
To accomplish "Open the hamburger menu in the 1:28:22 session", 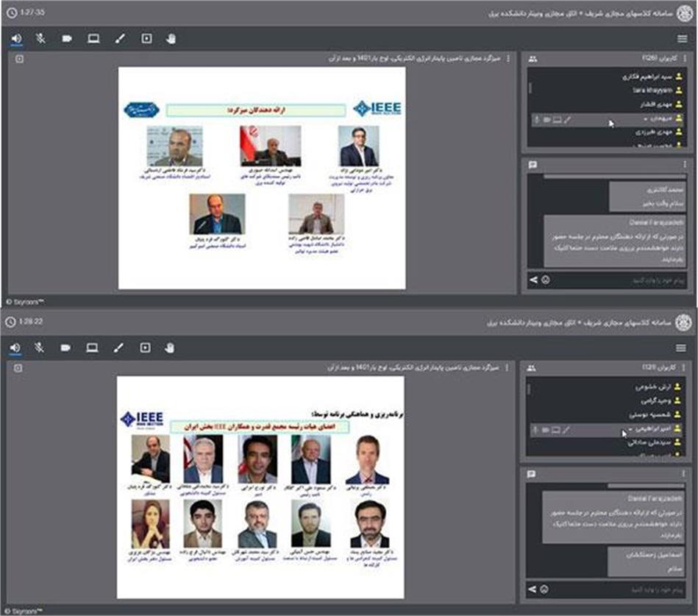I will coord(681,347).
